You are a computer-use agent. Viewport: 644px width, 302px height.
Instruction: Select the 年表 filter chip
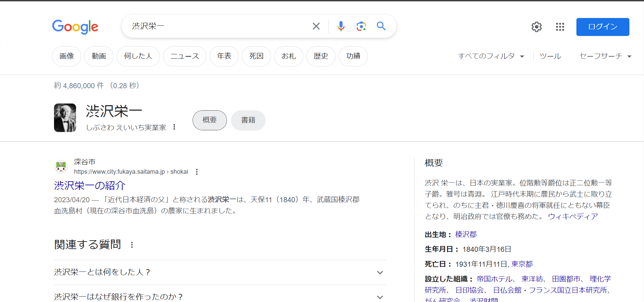pyautogui.click(x=224, y=56)
